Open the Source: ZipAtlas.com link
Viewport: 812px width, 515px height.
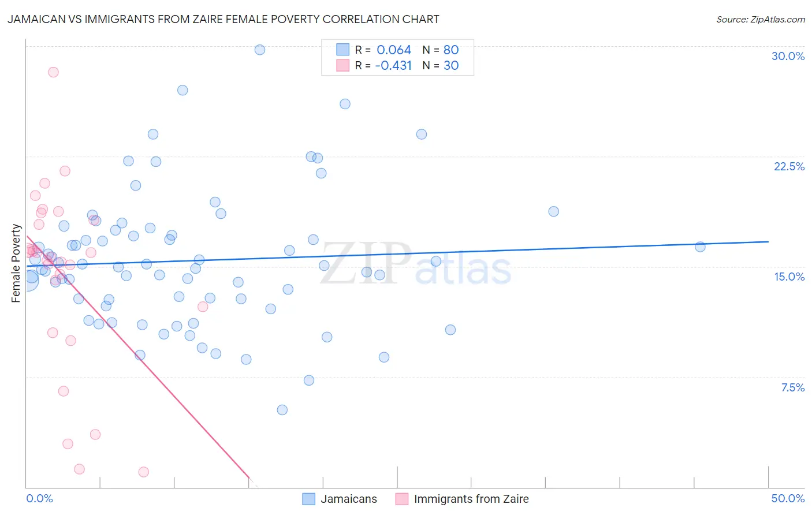761,19
